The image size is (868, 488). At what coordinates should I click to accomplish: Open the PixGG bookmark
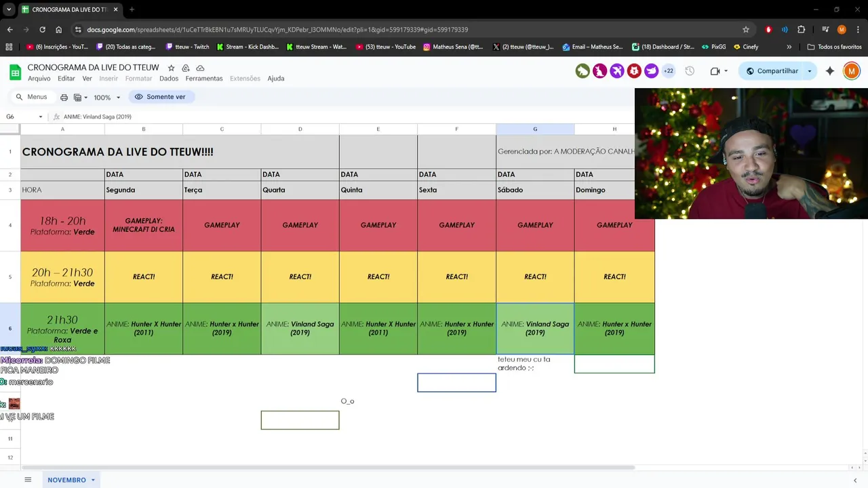coord(714,47)
